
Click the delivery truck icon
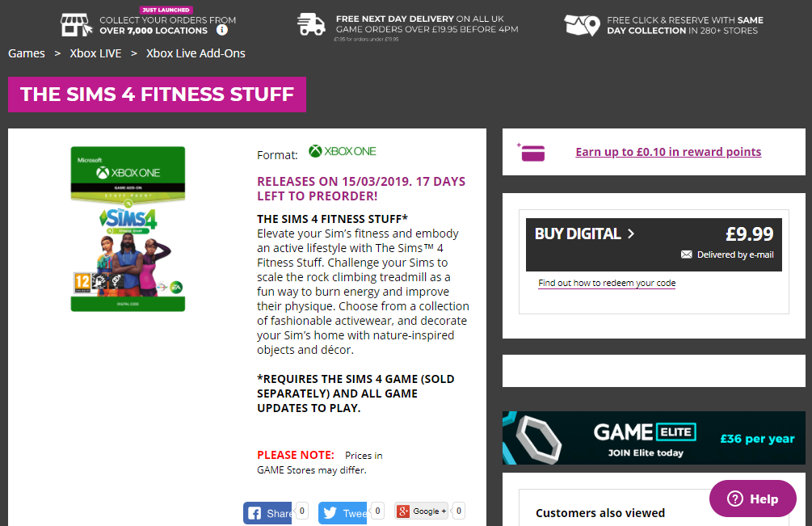click(311, 24)
